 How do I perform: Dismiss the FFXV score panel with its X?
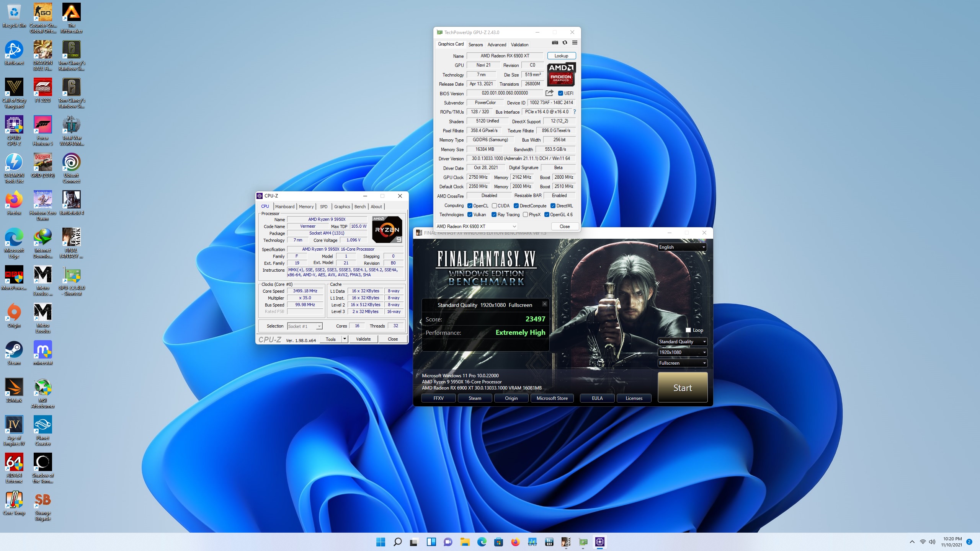coord(544,304)
